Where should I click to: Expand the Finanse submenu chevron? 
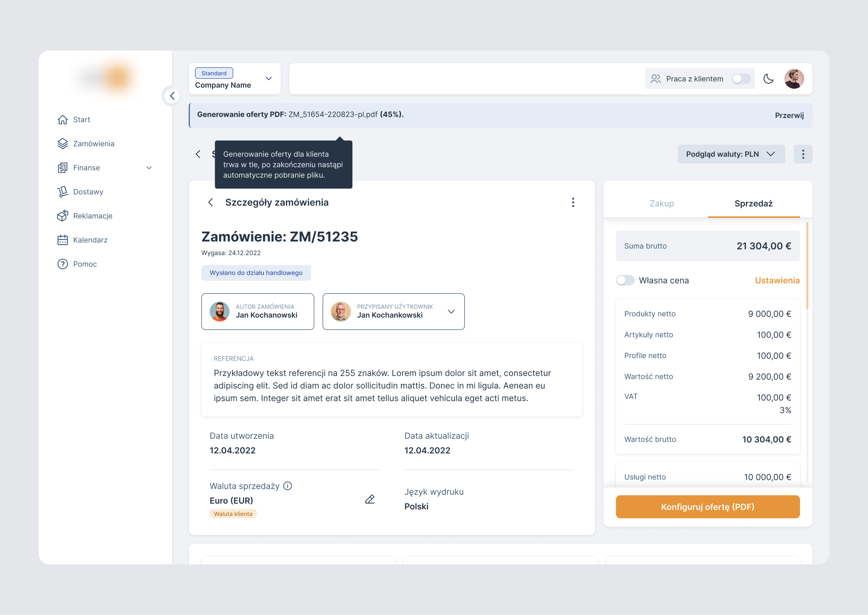pyautogui.click(x=149, y=168)
